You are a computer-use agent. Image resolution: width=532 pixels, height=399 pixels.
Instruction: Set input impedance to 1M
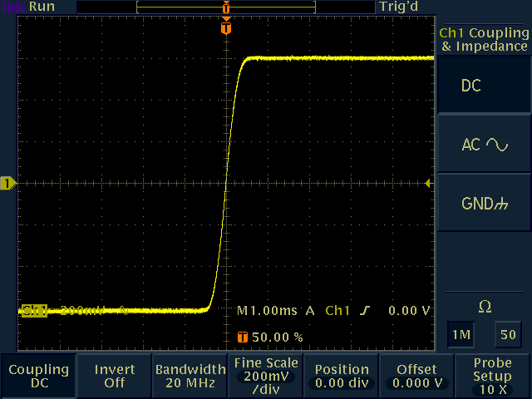(460, 334)
